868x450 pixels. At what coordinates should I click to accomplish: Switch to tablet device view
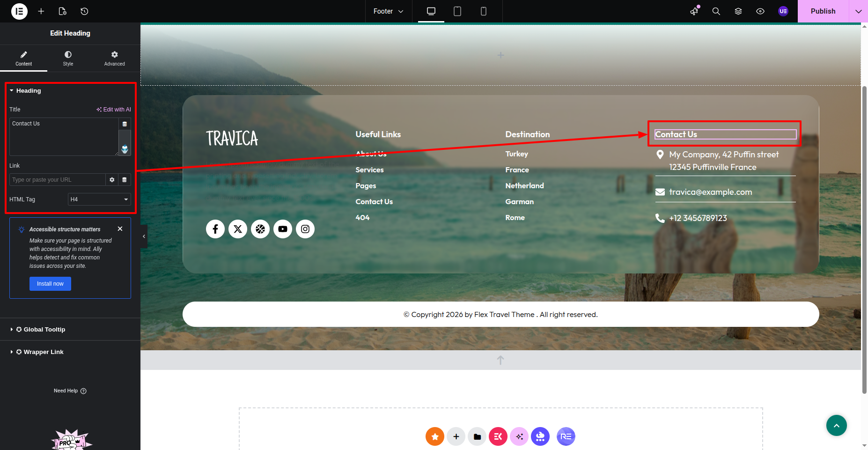pyautogui.click(x=457, y=11)
